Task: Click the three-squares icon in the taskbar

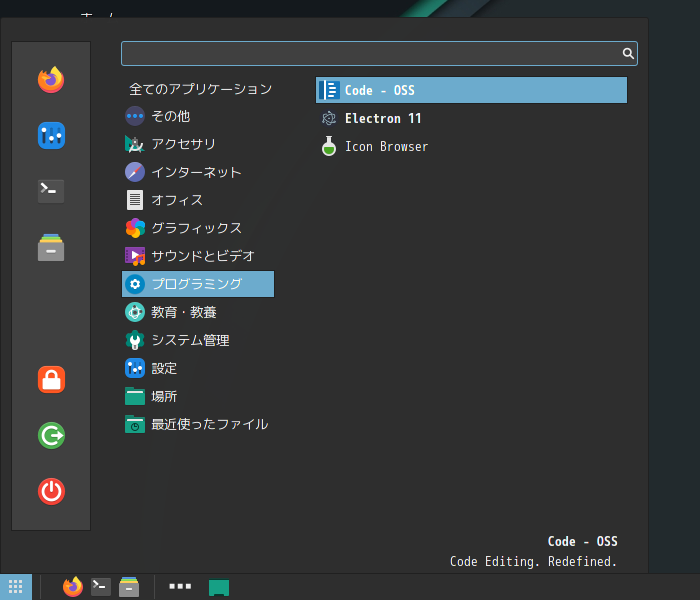Action: tap(180, 586)
